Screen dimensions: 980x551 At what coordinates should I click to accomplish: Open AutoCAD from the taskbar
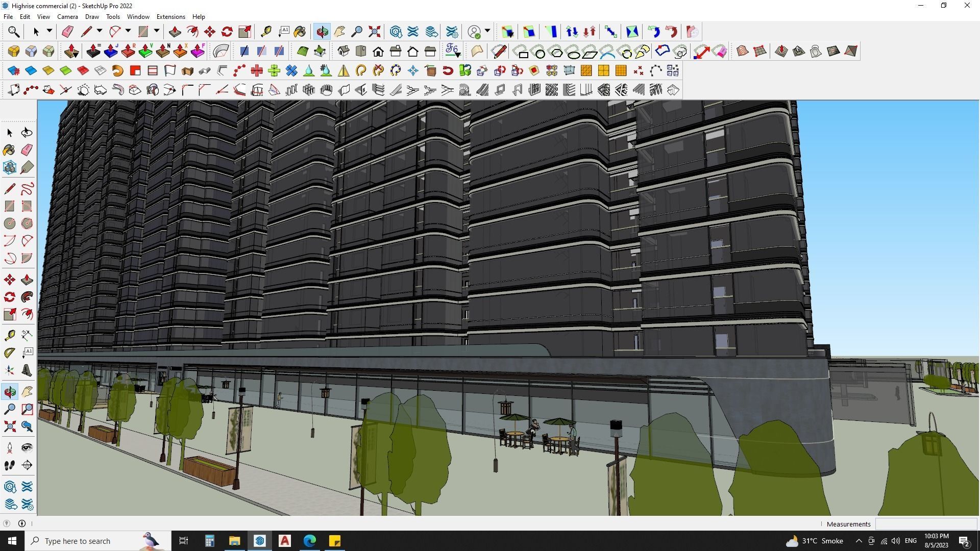285,541
